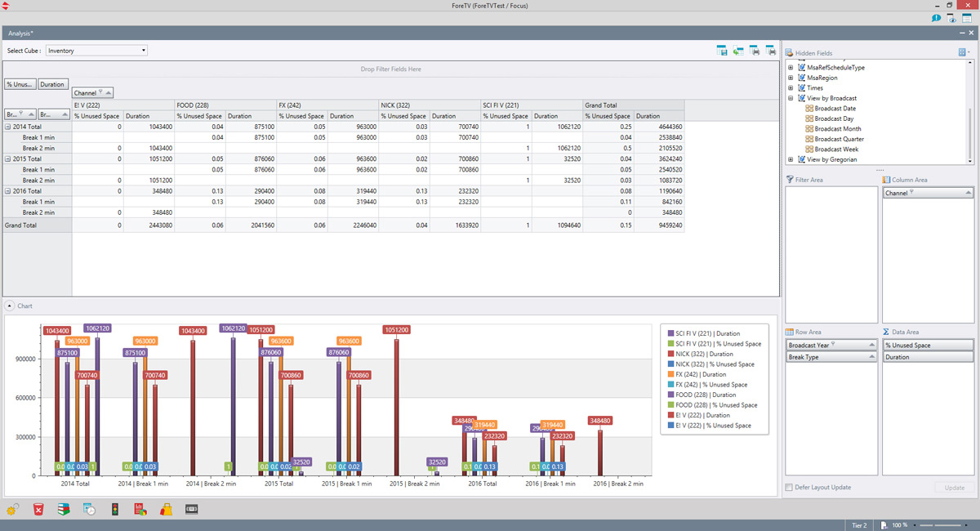
Task: Collapse the 2015 Total row
Action: pyautogui.click(x=8, y=158)
